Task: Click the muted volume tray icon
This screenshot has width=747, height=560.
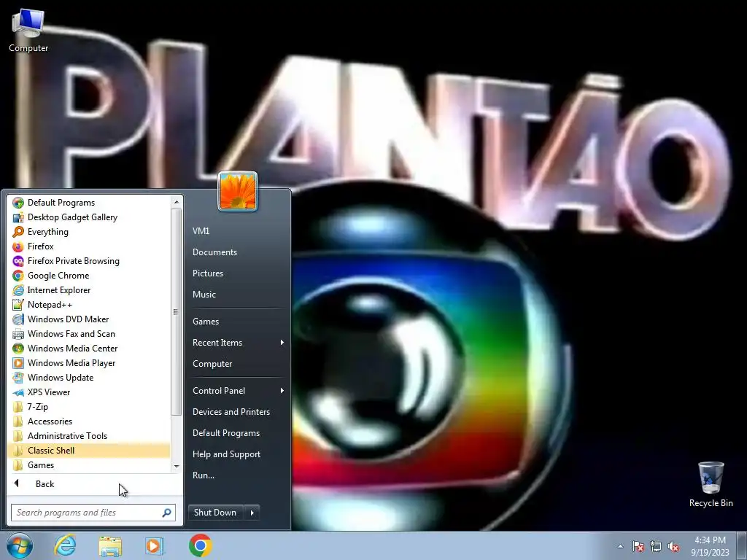Action: [x=673, y=546]
